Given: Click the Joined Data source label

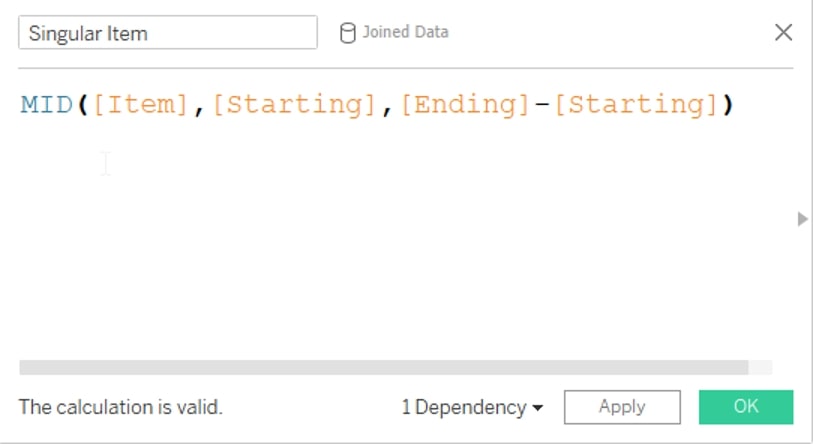Looking at the screenshot, I should [x=405, y=32].
